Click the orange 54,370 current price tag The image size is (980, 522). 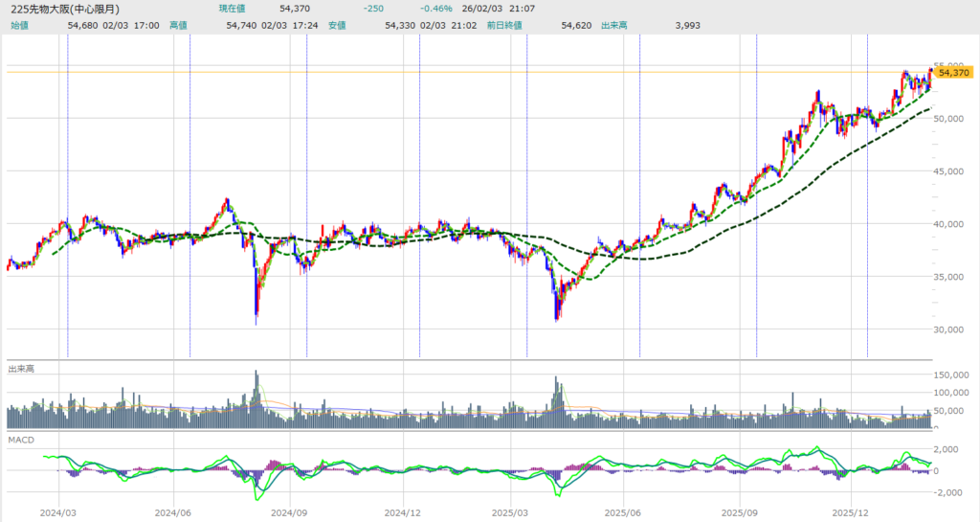click(x=954, y=72)
